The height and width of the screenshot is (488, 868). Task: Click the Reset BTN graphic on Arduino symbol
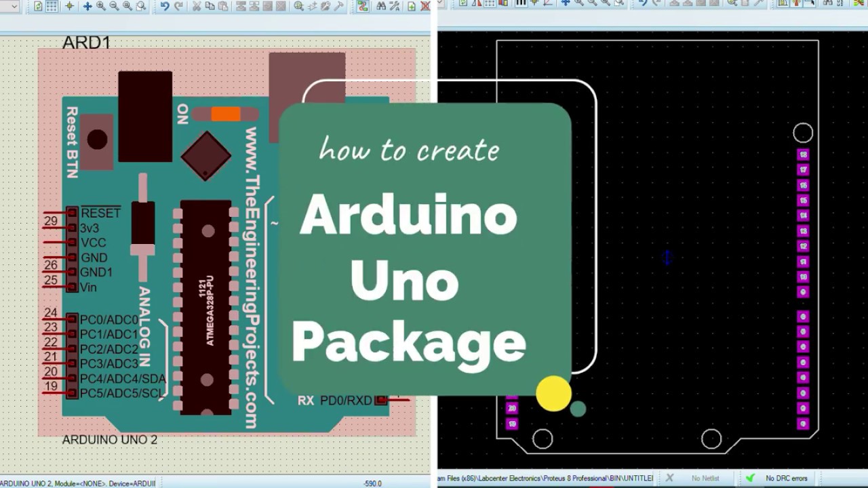click(97, 141)
